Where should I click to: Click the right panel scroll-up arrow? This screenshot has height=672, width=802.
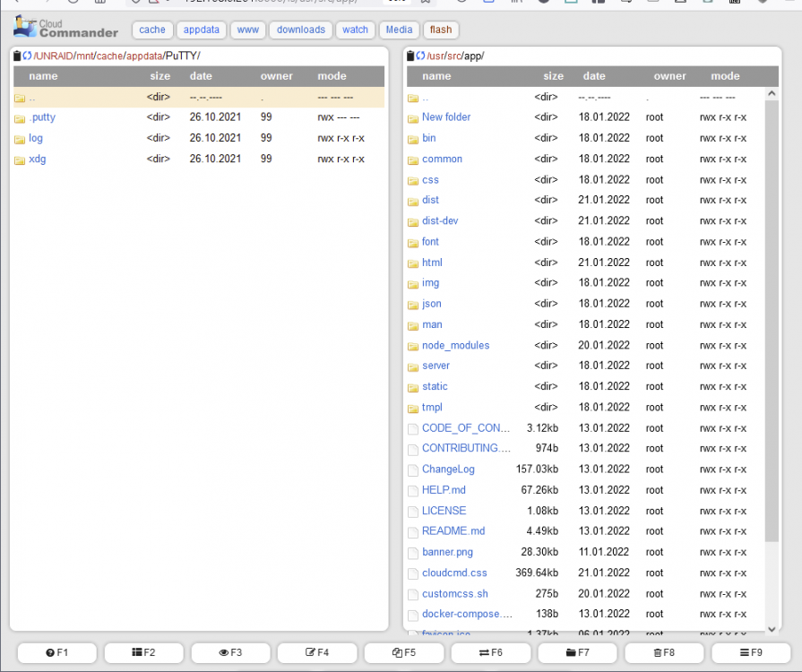[772, 93]
